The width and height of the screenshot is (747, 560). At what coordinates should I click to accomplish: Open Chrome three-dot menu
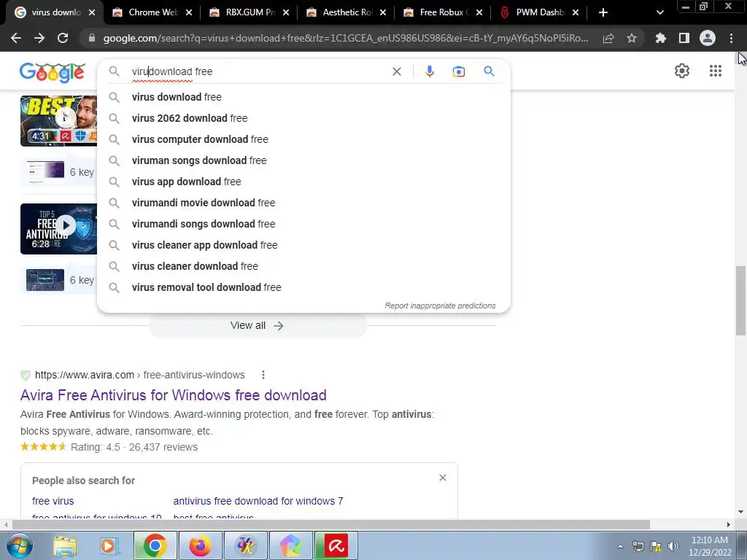tap(731, 38)
